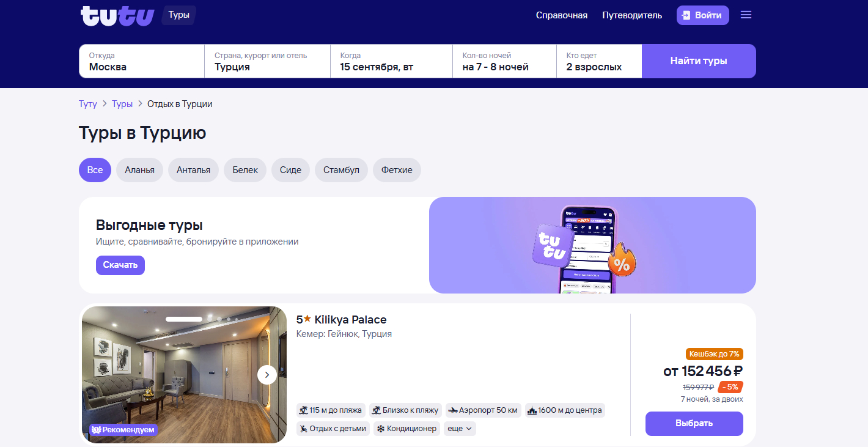Open the Когда date field

point(391,61)
